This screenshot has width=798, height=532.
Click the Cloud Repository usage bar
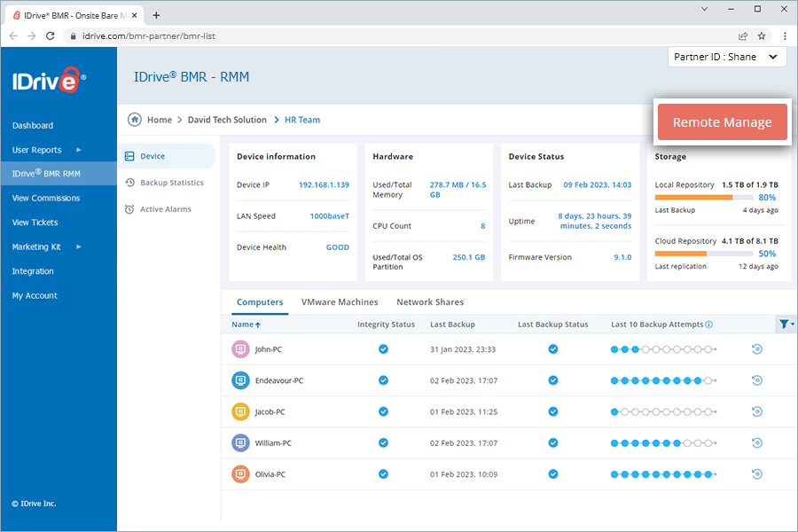(704, 254)
